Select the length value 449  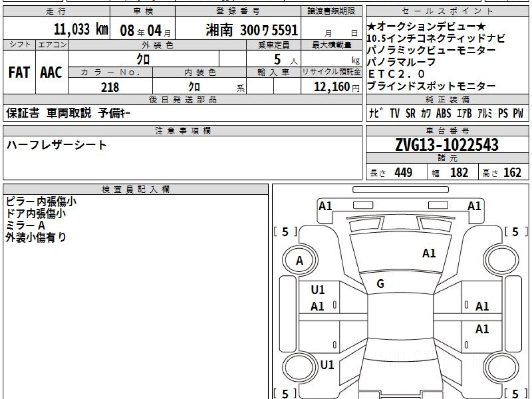click(403, 172)
